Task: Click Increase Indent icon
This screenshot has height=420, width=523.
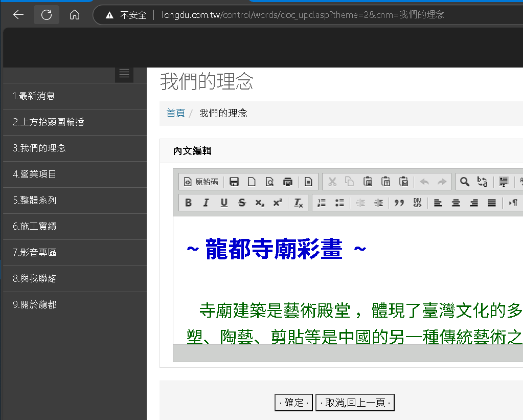Action: point(379,203)
